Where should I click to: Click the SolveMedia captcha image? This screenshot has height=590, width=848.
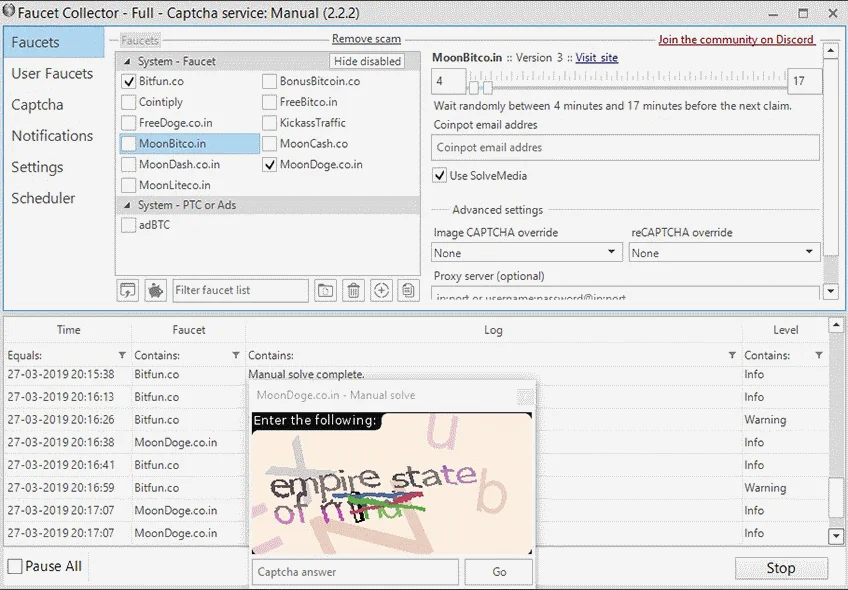coord(392,483)
